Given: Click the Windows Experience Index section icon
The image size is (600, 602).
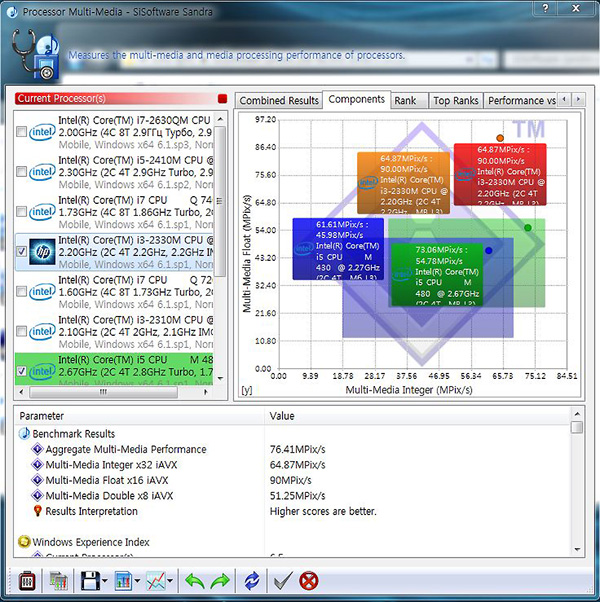Looking at the screenshot, I should pos(24,542).
